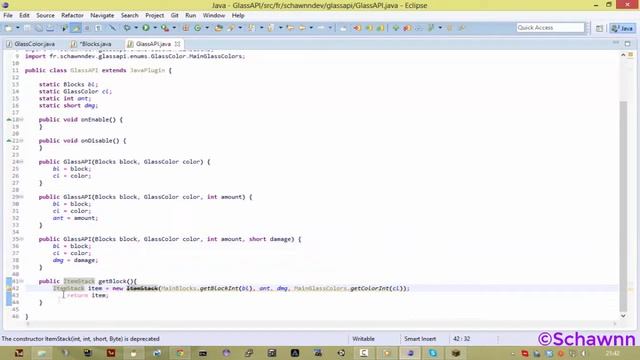The height and width of the screenshot is (360, 640).
Task: Open the Navigate menu
Action: tap(102, 15)
